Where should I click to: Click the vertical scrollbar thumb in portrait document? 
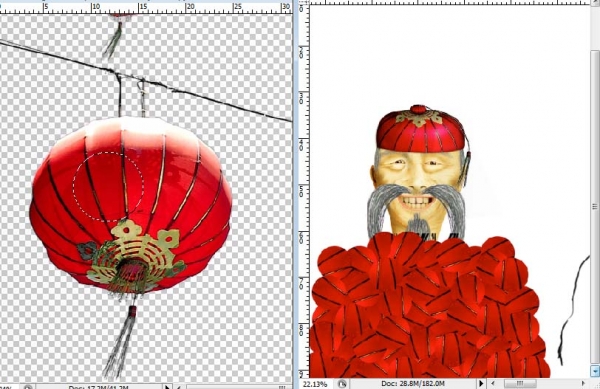click(x=595, y=207)
